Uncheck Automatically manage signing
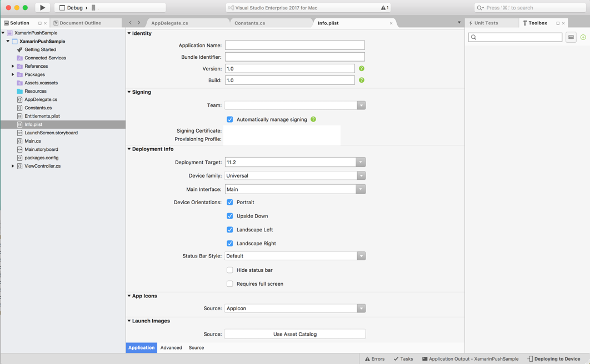 (x=229, y=119)
